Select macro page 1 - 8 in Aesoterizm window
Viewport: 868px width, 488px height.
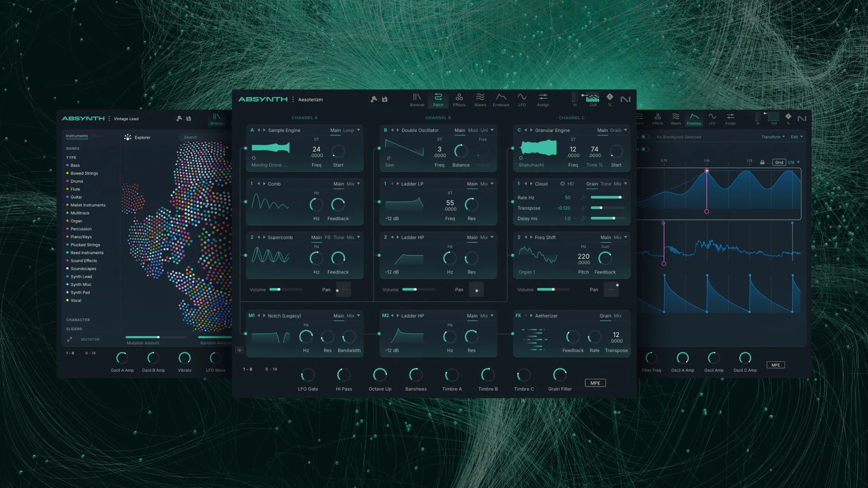(248, 369)
